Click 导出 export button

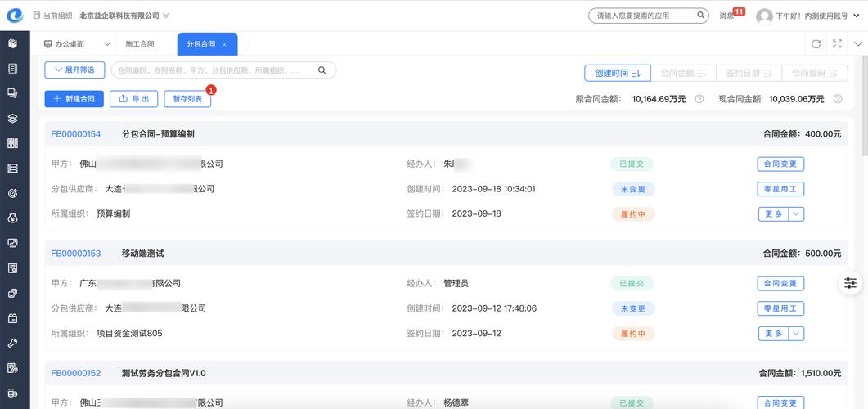134,99
